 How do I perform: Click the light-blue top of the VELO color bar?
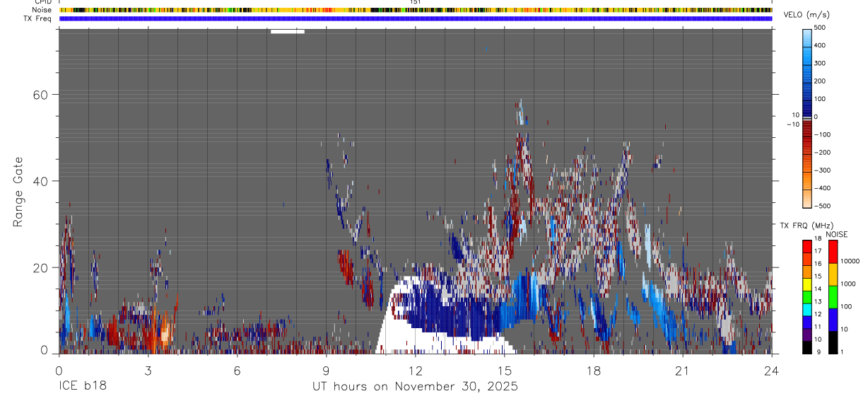pyautogui.click(x=807, y=37)
